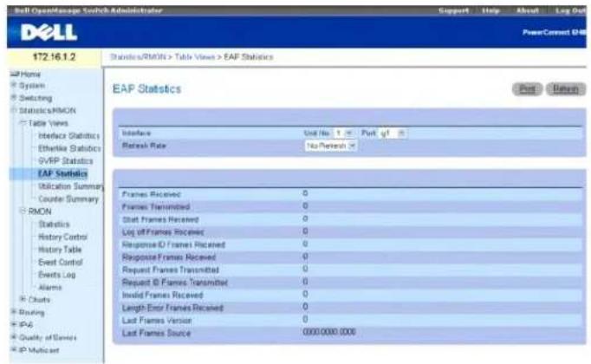The image size is (591, 364).
Task: Open the Unit No. dropdown
Action: click(344, 133)
